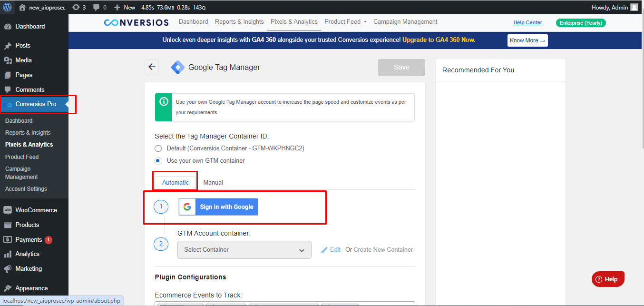Click the green info icon
The image size is (644, 306).
pos(164,101)
